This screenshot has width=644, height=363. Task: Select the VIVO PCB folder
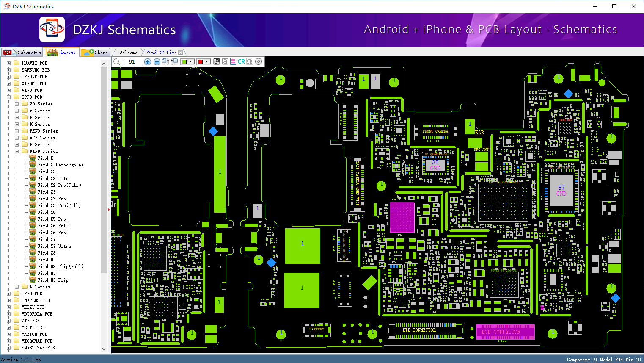click(32, 90)
